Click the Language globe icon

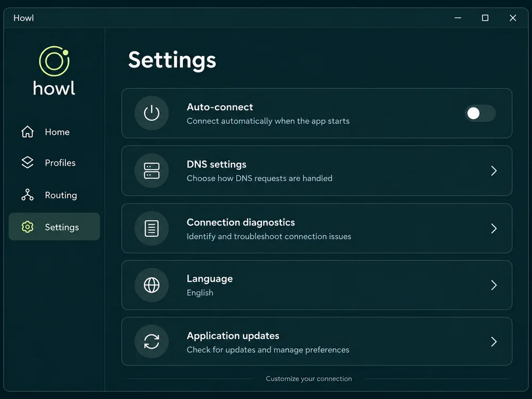pos(152,285)
